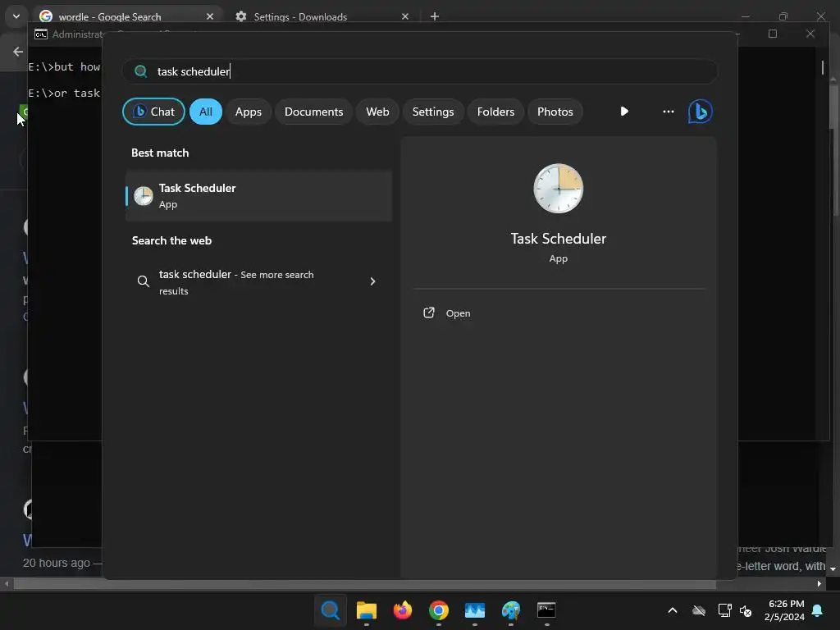Close the wordle Google Search tab
The width and height of the screenshot is (840, 630).
(x=210, y=16)
